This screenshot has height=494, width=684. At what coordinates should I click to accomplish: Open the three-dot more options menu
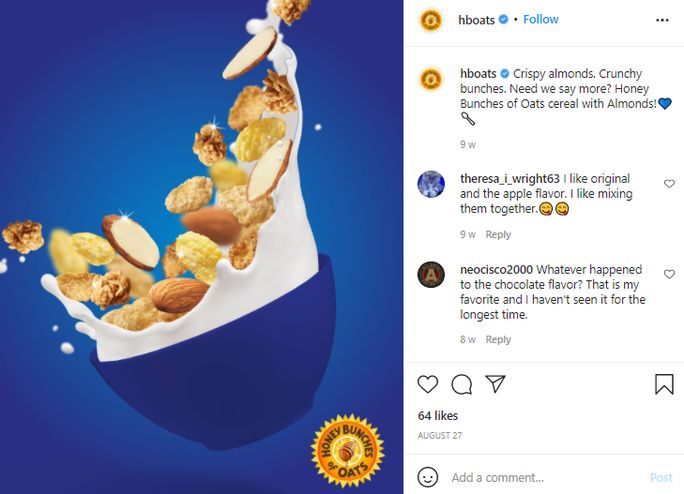point(663,20)
